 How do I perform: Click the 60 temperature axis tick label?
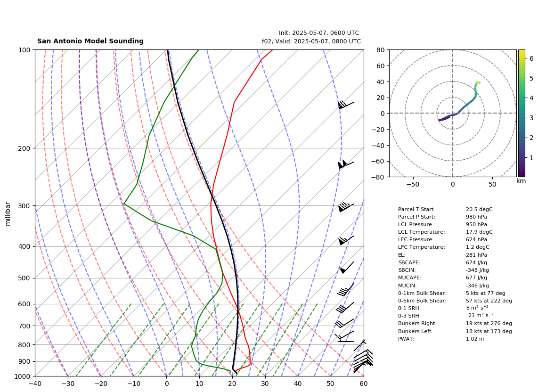pyautogui.click(x=364, y=384)
